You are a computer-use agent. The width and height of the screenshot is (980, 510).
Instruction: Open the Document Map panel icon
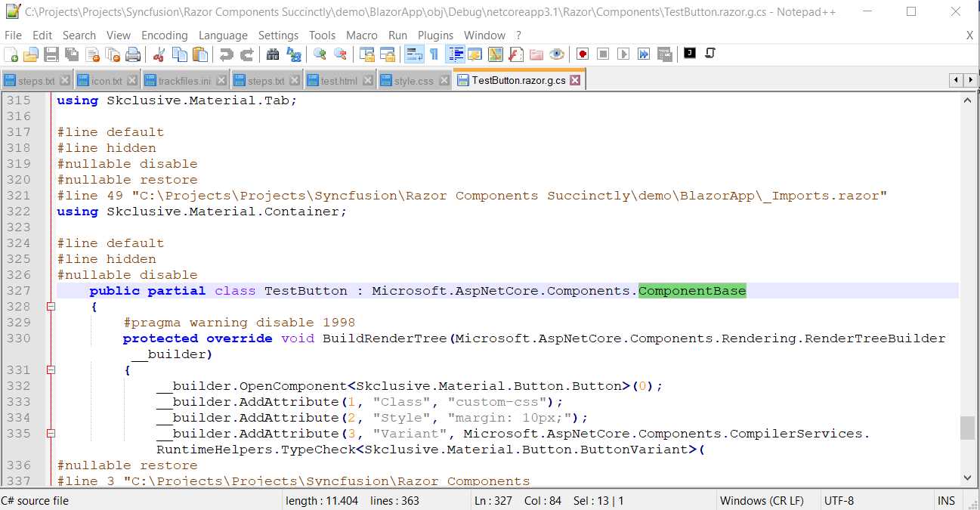pyautogui.click(x=496, y=54)
